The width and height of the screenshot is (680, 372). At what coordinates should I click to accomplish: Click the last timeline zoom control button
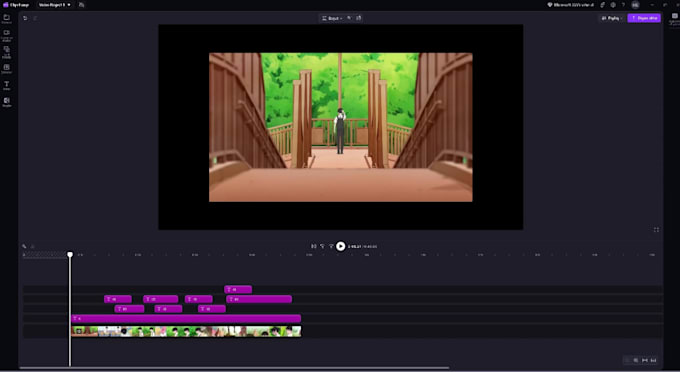(x=654, y=360)
